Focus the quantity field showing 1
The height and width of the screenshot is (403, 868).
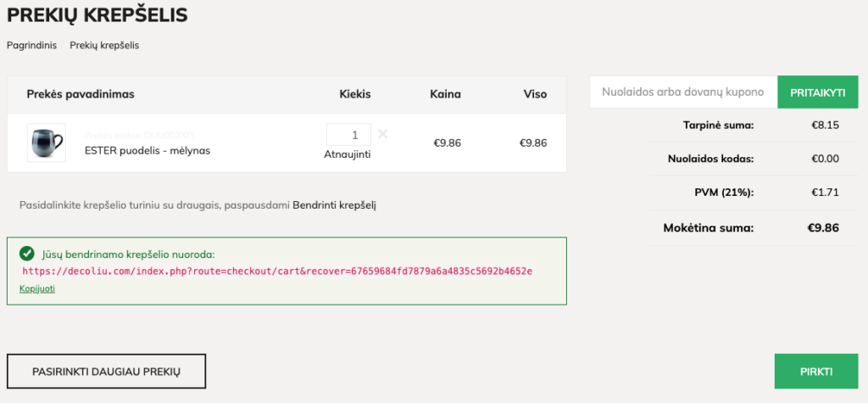point(348,135)
